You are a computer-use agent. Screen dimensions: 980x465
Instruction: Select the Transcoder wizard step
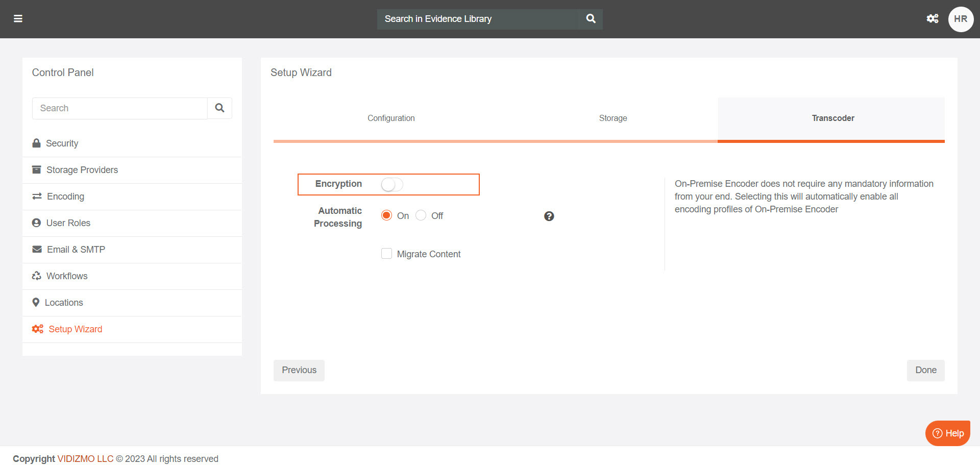click(x=832, y=118)
